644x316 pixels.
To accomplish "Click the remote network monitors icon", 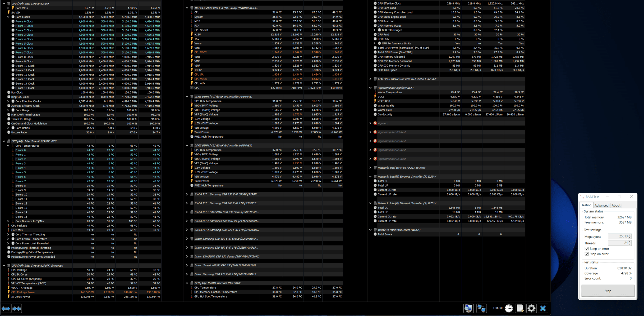I will pos(481,308).
